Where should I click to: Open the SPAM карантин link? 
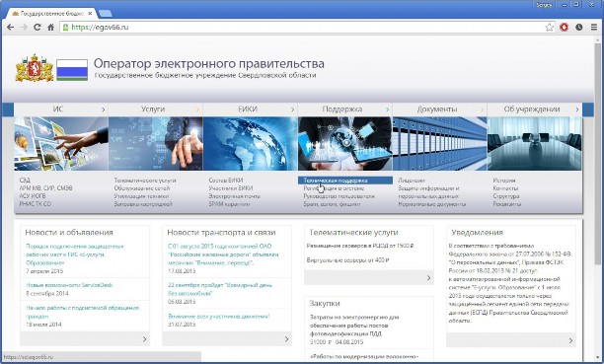tap(229, 204)
